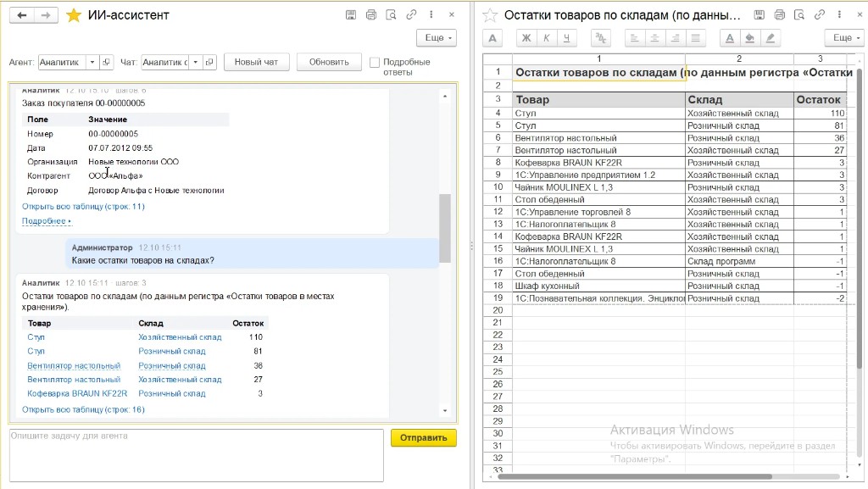Pick the cell fill color bucket

750,37
